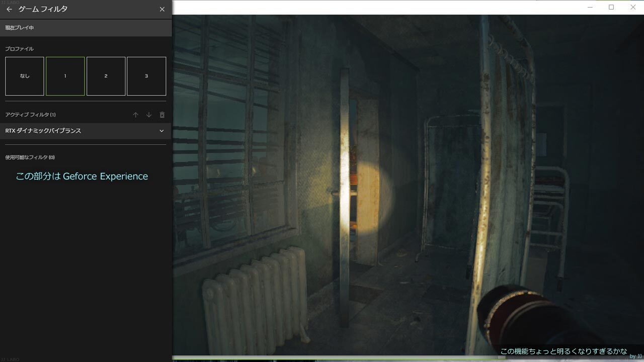The height and width of the screenshot is (362, 644).
Task: Minimize the game window
Action: point(590,7)
